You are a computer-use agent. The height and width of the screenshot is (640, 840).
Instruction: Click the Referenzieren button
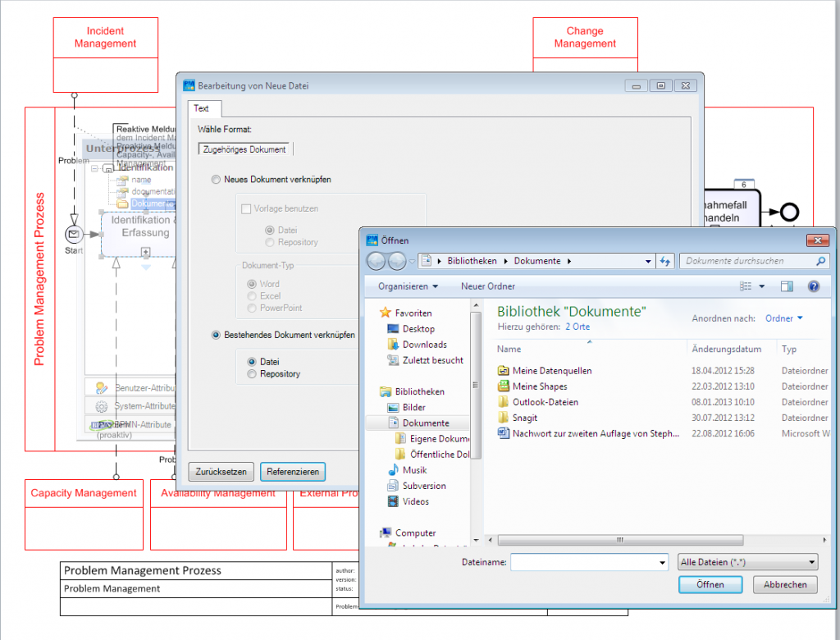tap(293, 472)
